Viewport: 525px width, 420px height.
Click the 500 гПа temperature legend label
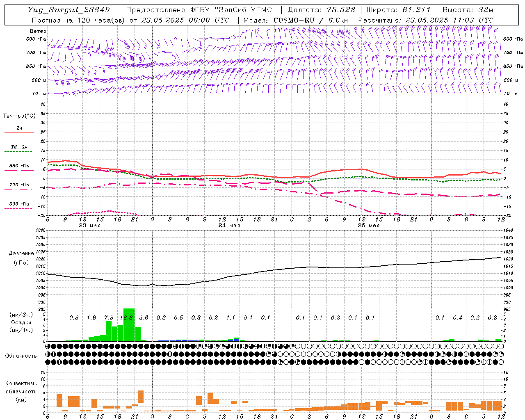point(19,204)
